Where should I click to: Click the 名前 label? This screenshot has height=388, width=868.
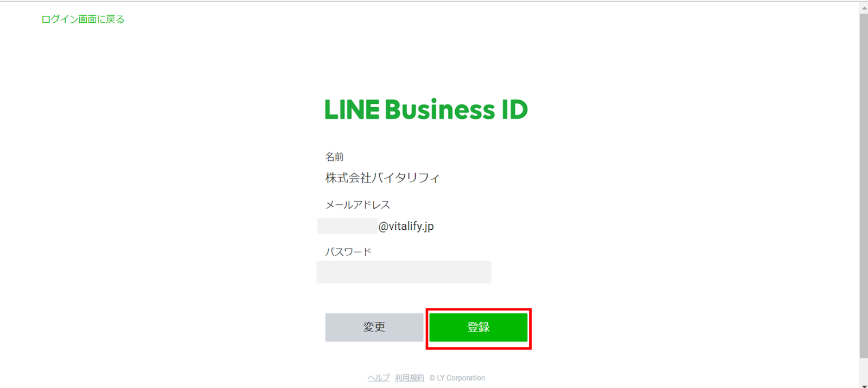[x=334, y=157]
